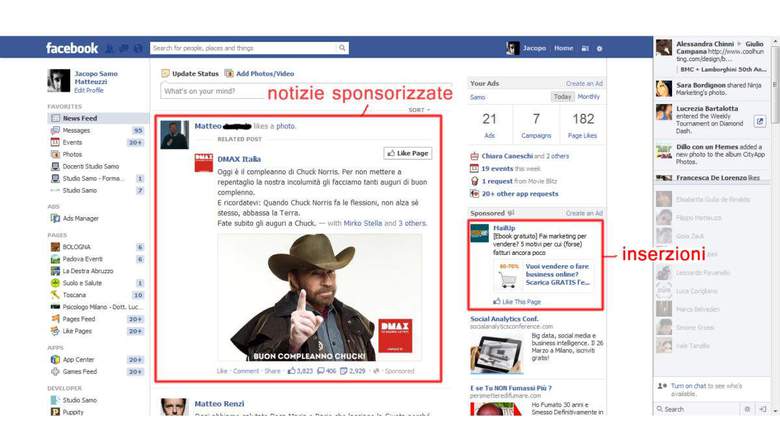
Task: Click the shares count icon 2,929
Action: [343, 371]
